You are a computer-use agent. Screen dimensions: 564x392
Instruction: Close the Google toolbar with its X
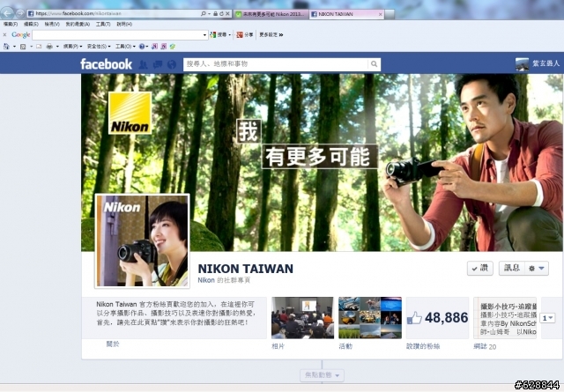coord(4,35)
